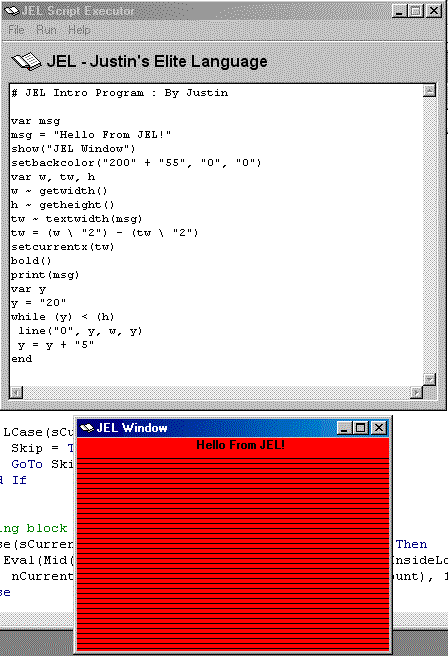
Task: Maximize the JEL Script Executor window
Action: (416, 11)
